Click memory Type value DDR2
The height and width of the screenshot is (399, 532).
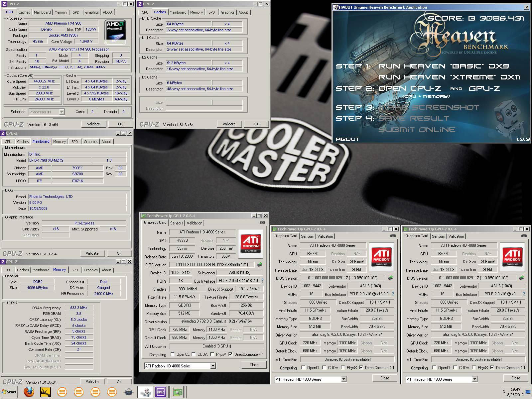tap(37, 282)
